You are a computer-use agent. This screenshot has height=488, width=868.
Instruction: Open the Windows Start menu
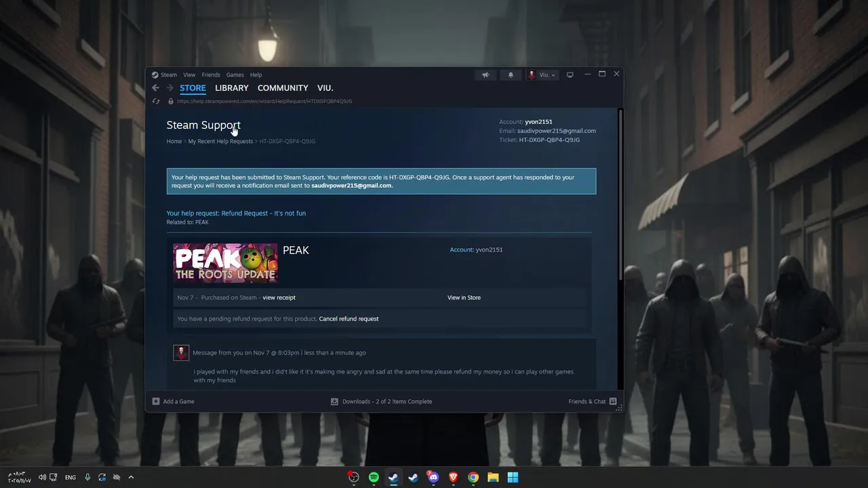pyautogui.click(x=513, y=477)
